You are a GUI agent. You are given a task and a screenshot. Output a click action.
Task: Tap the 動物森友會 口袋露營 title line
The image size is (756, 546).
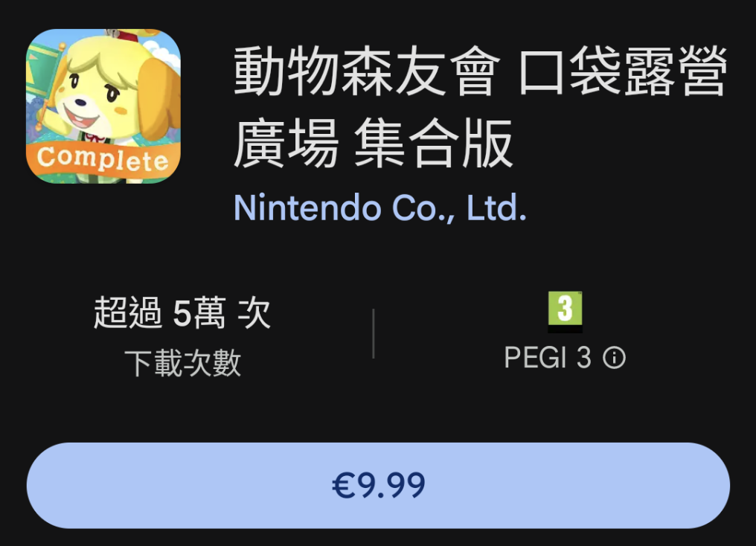click(x=480, y=71)
